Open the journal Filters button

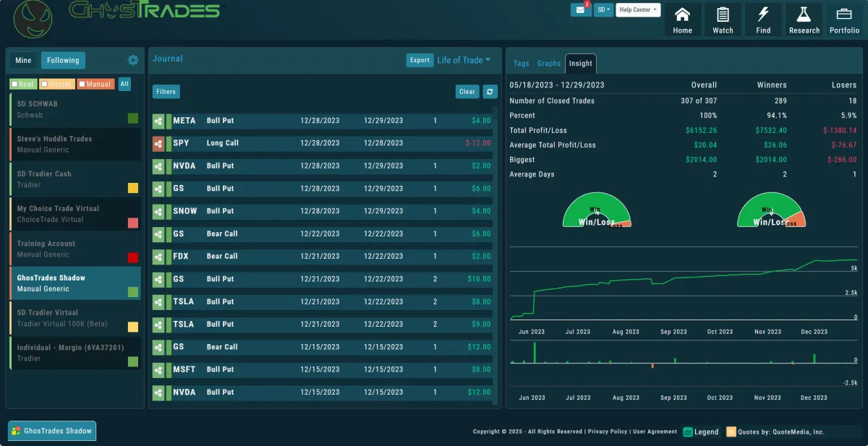pos(166,92)
